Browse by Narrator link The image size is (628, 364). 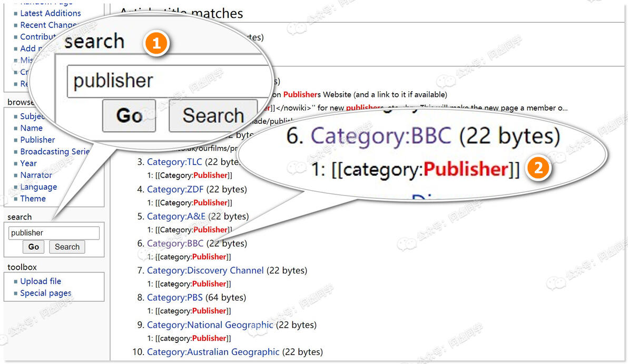(x=36, y=175)
